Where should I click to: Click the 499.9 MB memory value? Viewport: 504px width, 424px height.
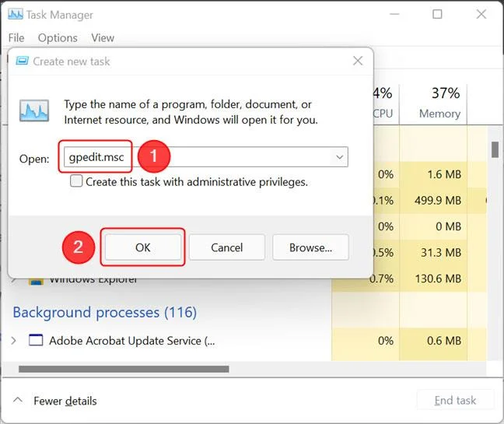[x=438, y=201]
